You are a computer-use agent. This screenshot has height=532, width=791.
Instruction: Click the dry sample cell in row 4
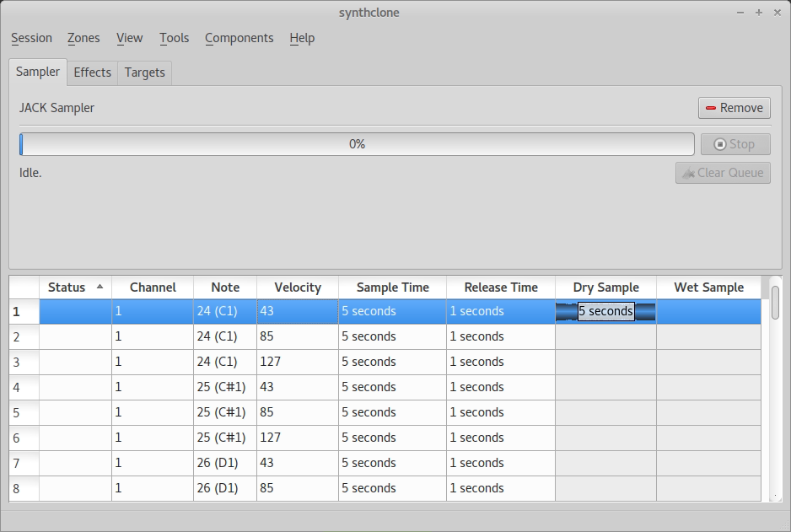[605, 387]
